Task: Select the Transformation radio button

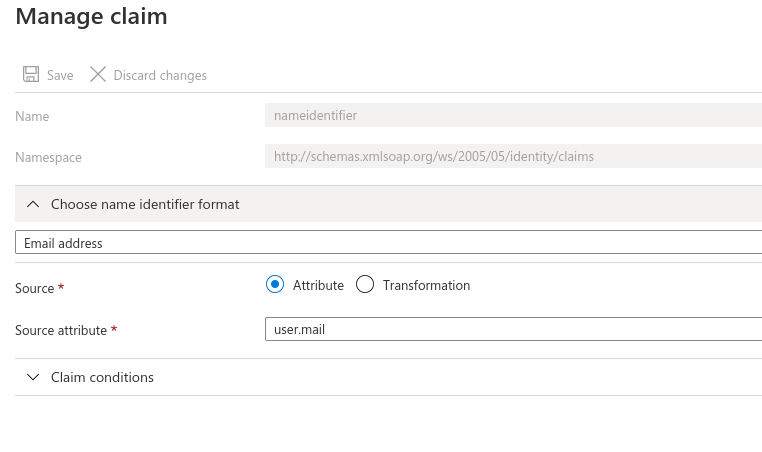Action: (x=365, y=285)
